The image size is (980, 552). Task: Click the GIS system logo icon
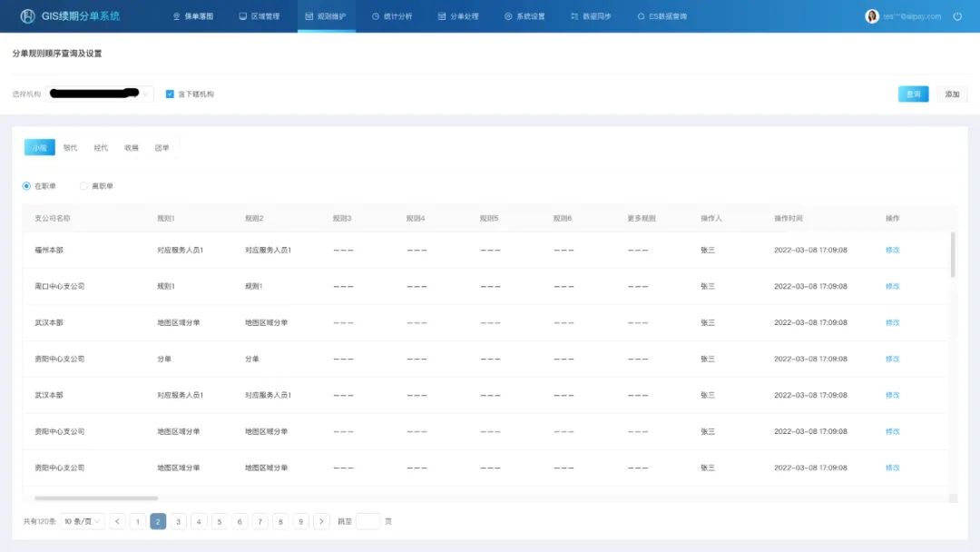[27, 16]
